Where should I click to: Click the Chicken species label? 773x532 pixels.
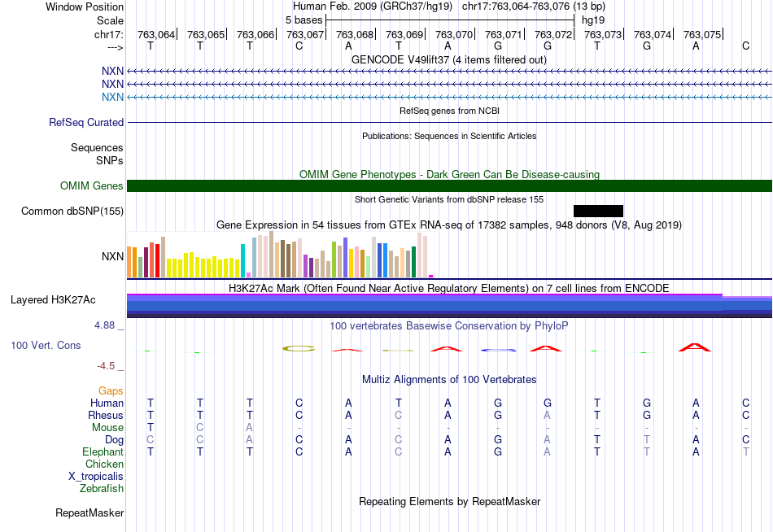[104, 464]
